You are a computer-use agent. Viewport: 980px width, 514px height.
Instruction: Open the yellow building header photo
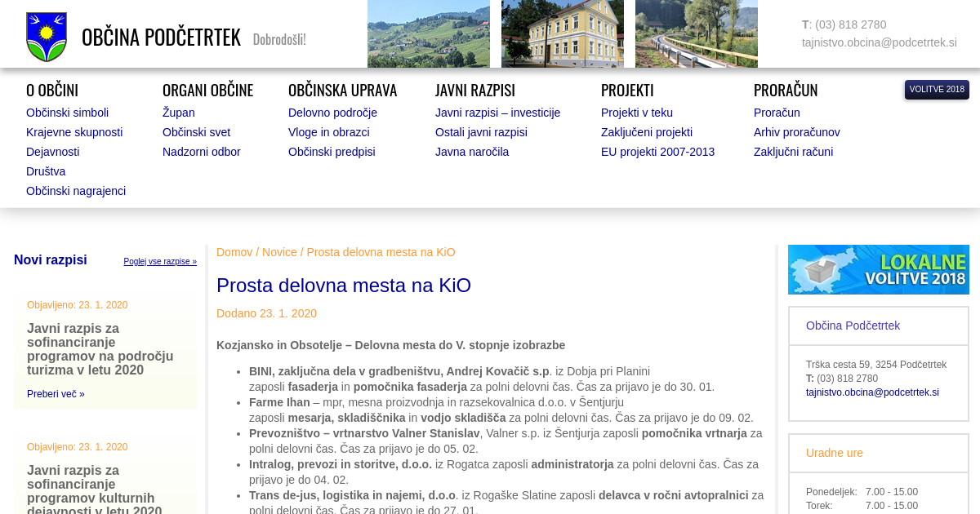point(563,33)
